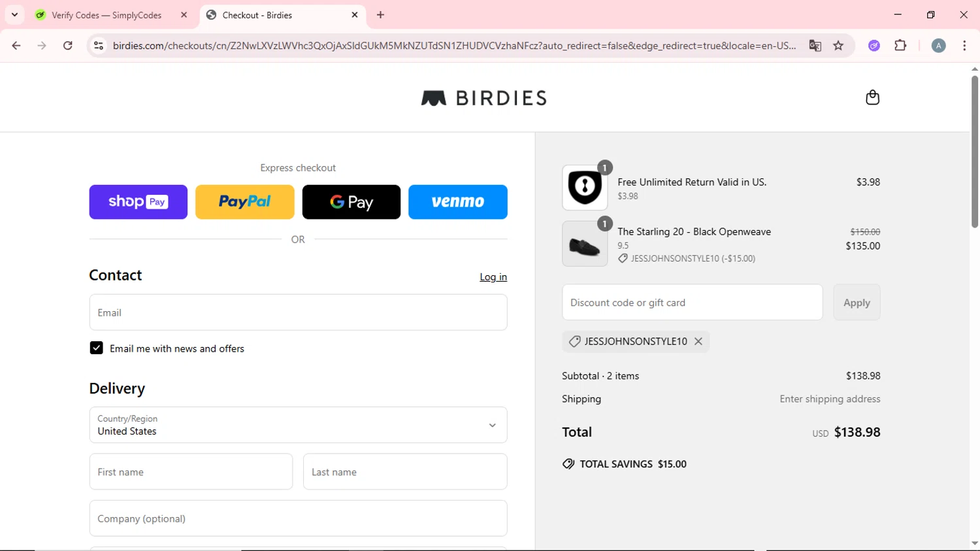Pay with Venmo
The height and width of the screenshot is (551, 980).
click(458, 202)
